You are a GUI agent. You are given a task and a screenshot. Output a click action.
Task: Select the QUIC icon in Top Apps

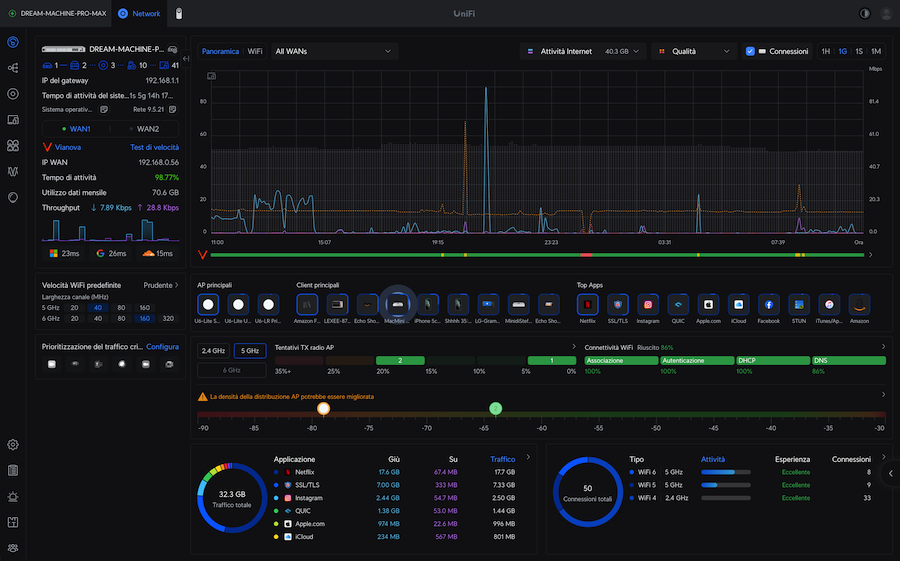[678, 304]
